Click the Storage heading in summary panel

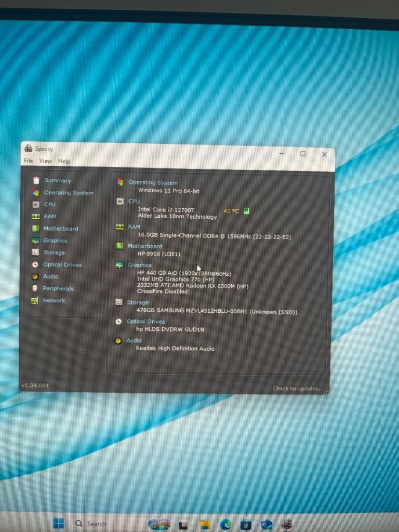click(138, 302)
